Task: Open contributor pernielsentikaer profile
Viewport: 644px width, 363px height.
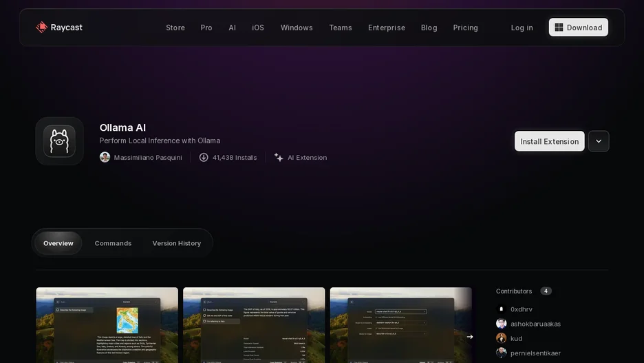Action: 535,353
